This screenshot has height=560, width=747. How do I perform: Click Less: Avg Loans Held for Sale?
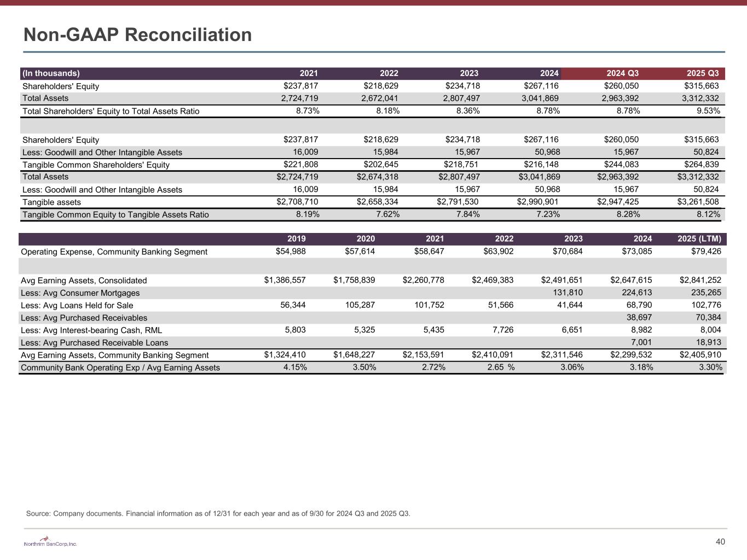click(x=77, y=306)
